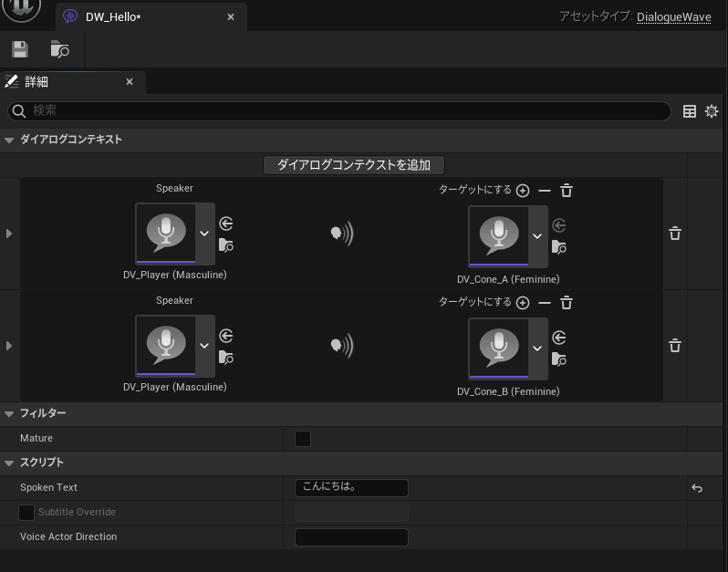Viewport: 728px width, 572px height.
Task: Add a target in the first dialogue context
Action: tap(523, 191)
